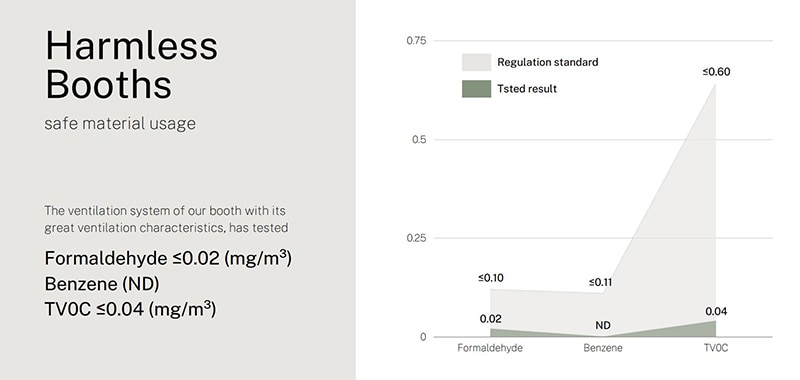Click the ≤0.10 data label
800x380 pixels.
(491, 278)
